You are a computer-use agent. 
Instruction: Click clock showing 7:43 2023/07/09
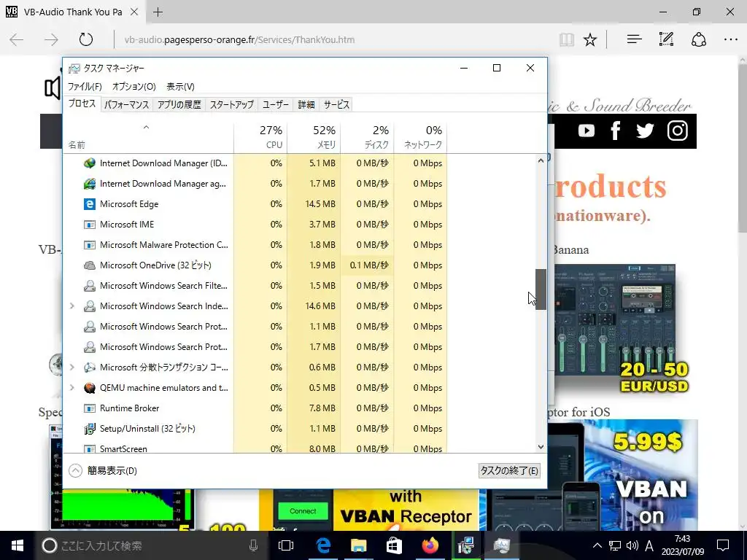(682, 545)
